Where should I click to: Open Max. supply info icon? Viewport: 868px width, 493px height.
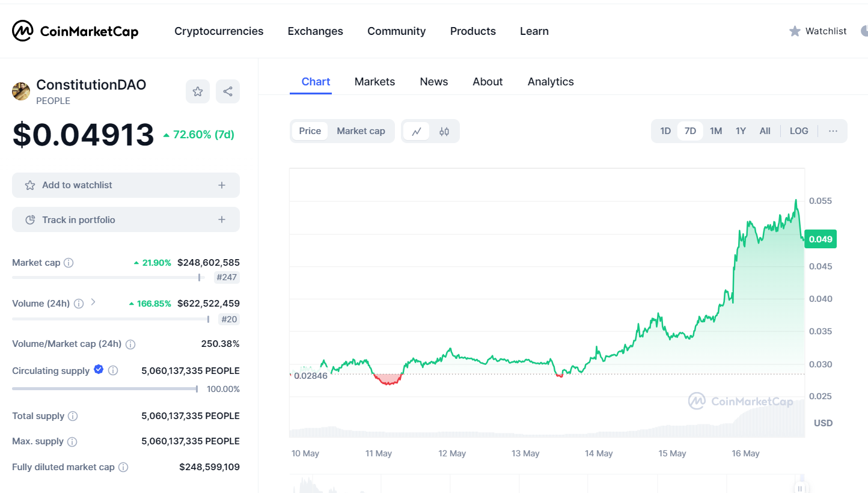[x=72, y=442]
